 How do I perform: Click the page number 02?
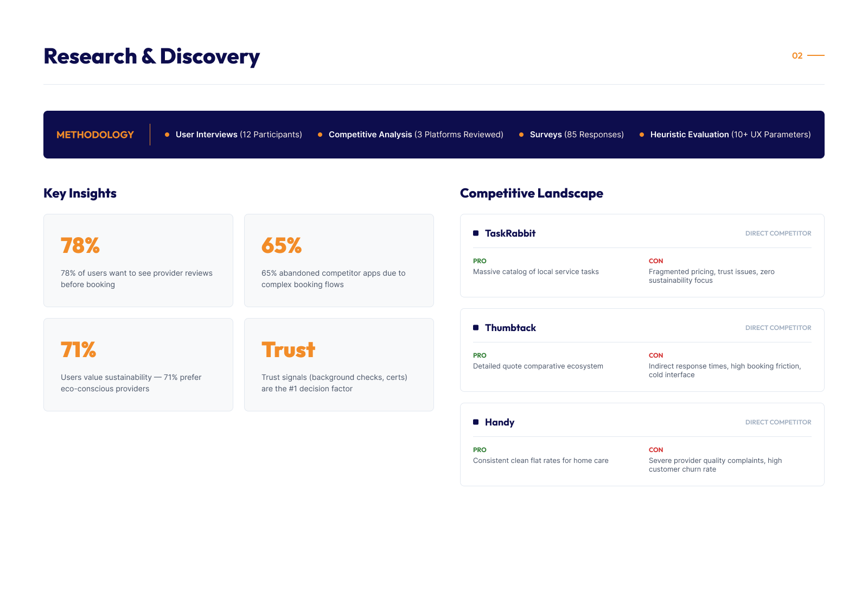tap(797, 55)
